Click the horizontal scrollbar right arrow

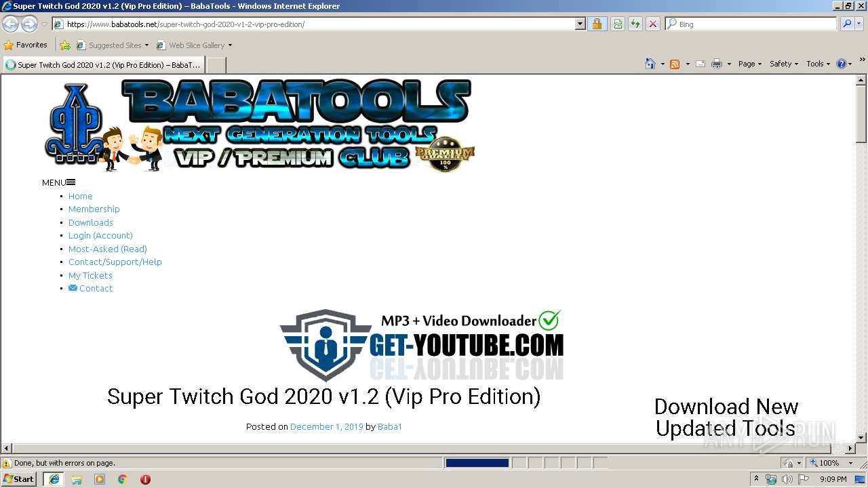[x=850, y=449]
